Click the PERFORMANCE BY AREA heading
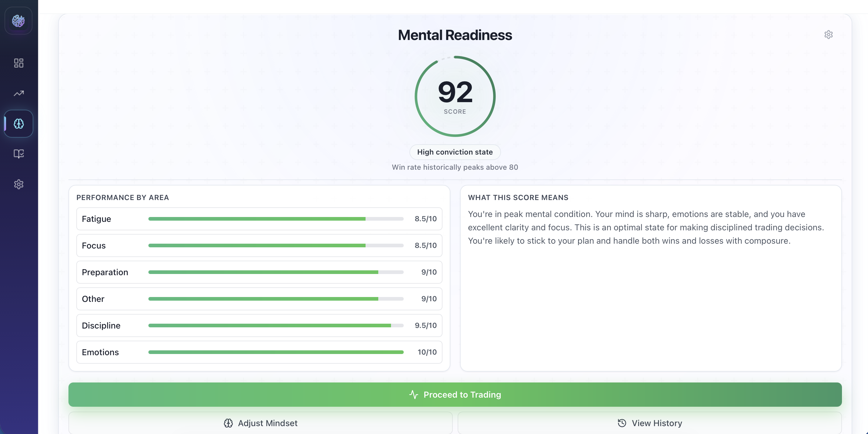The width and height of the screenshot is (868, 434). [123, 198]
